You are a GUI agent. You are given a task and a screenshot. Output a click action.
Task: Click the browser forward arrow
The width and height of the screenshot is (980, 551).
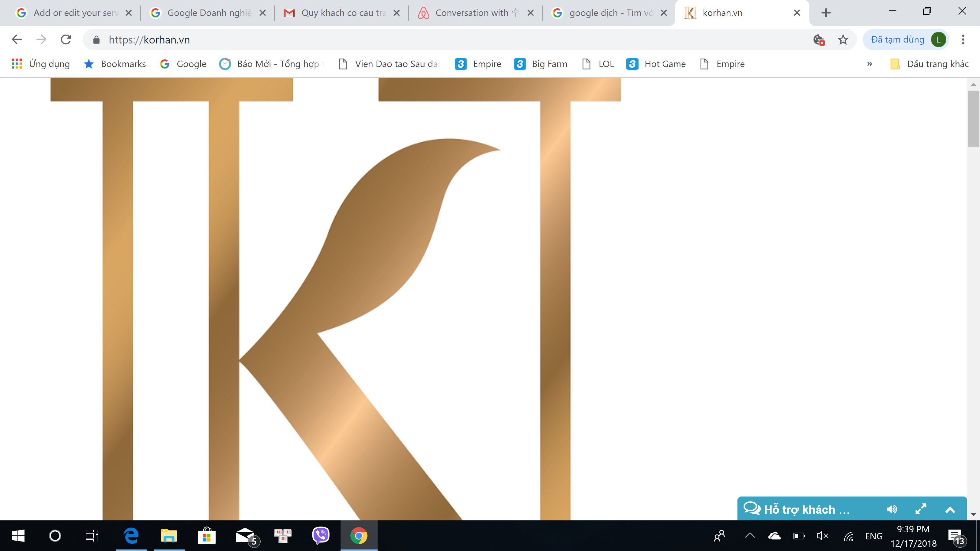coord(41,39)
